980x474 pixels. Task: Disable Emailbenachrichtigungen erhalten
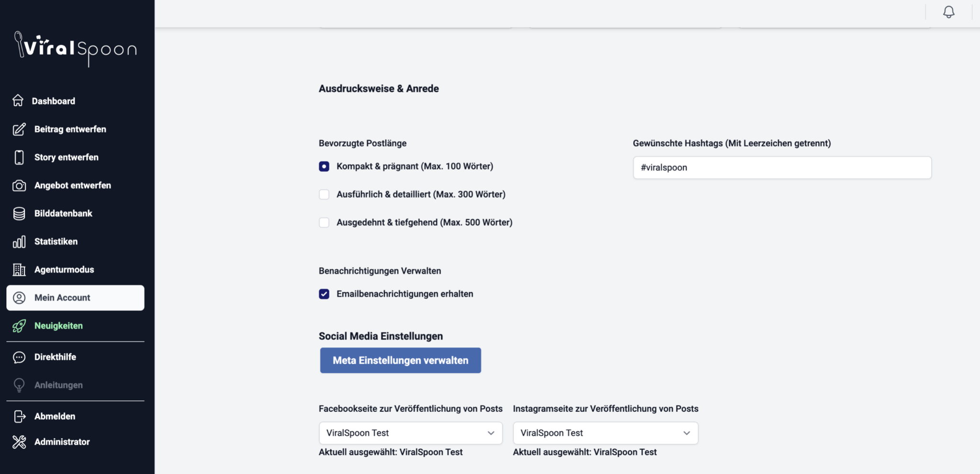pos(324,294)
